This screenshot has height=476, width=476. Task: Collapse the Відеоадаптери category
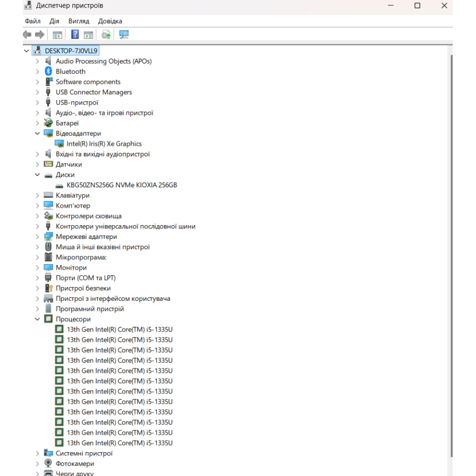(38, 134)
